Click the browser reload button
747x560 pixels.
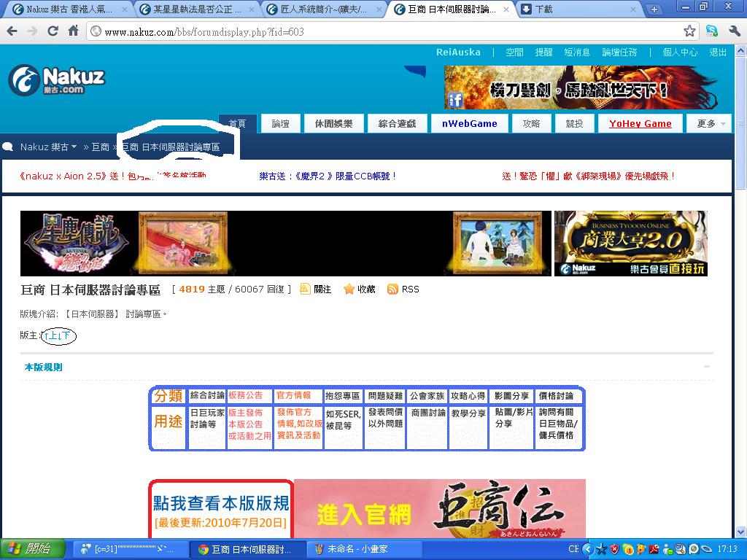(53, 31)
